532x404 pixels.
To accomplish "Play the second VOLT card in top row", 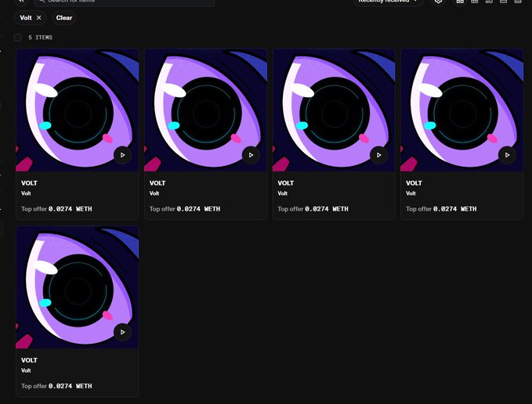I will [x=251, y=155].
